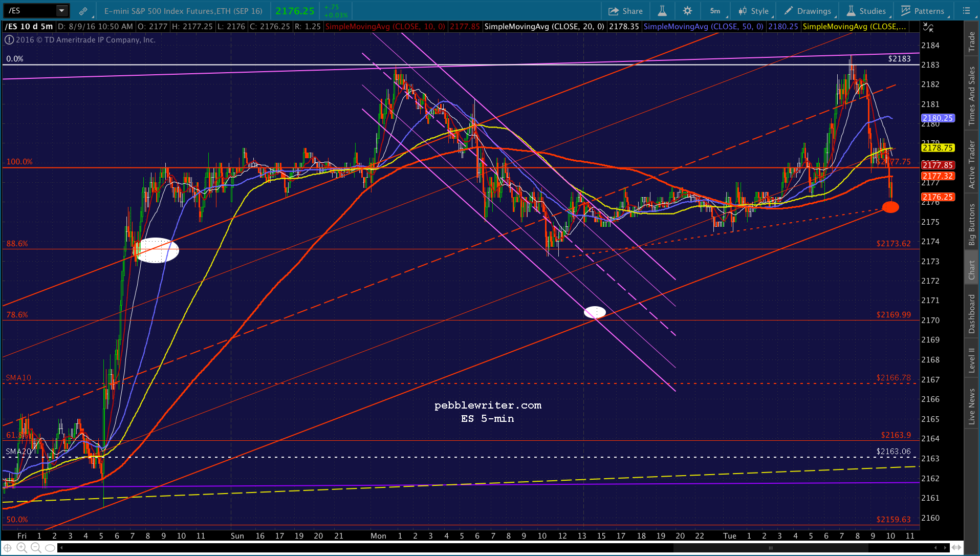Viewport: 980px width, 556px height.
Task: Open the flask quick-study icon beside Share
Action: (x=662, y=11)
